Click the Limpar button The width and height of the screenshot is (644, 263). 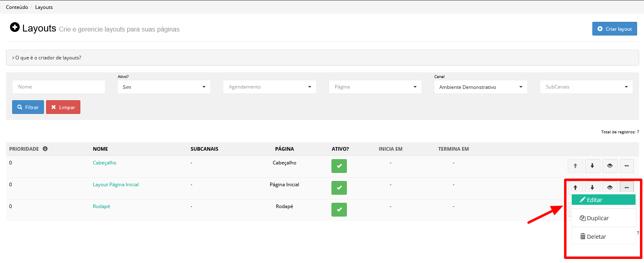[63, 107]
